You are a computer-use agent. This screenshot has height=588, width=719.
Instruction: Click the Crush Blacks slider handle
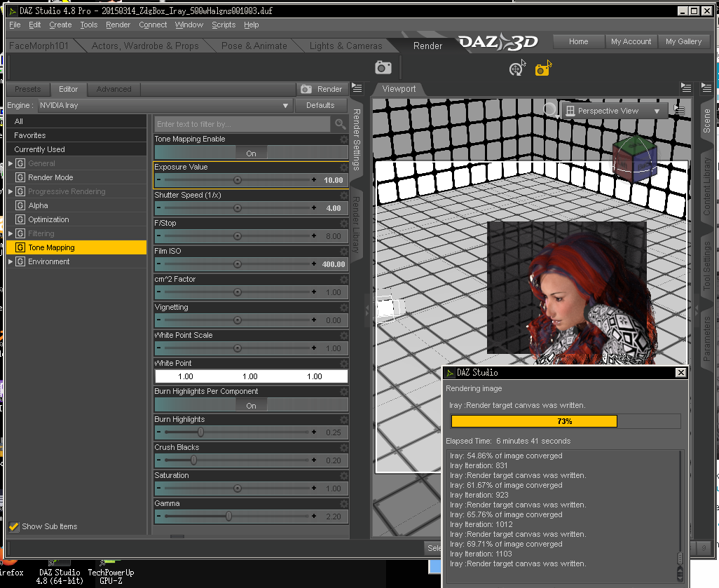coord(194,460)
